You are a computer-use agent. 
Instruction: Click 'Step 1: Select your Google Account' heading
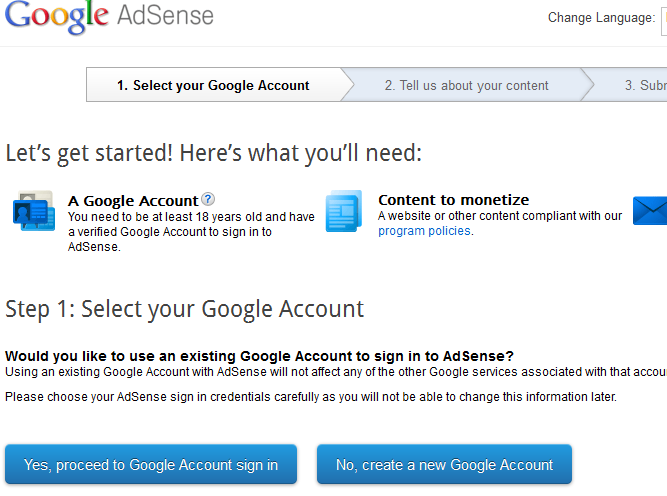[184, 308]
